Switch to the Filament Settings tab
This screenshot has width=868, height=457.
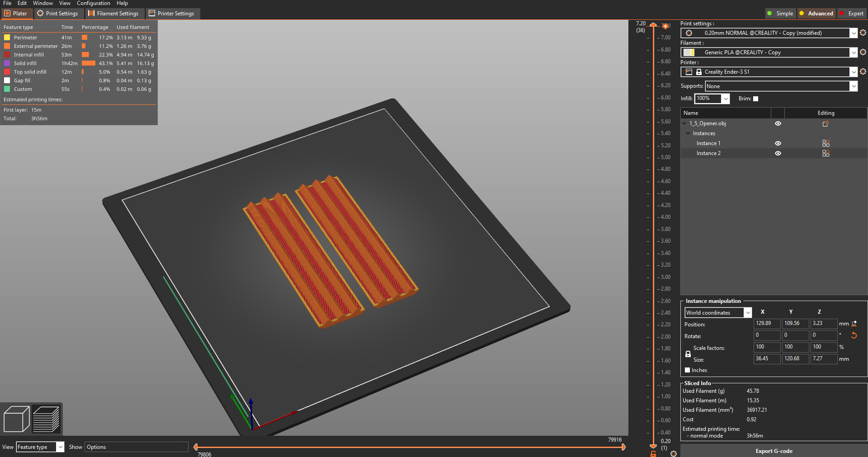tap(113, 14)
